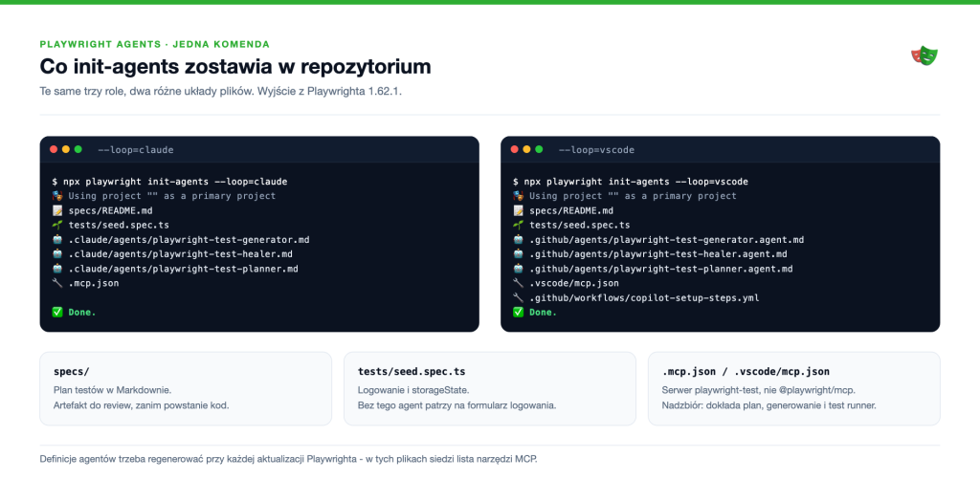Click the wrench emoji beside .vscode/mcp.json
980x479 pixels.
click(518, 284)
